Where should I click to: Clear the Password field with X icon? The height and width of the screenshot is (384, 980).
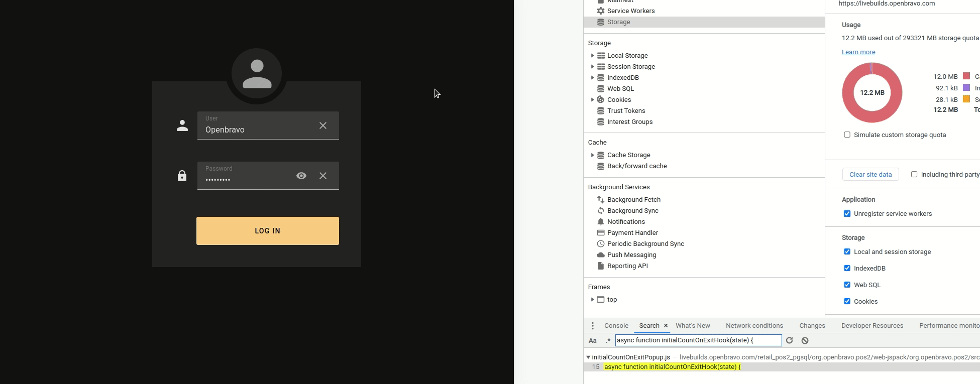point(323,176)
